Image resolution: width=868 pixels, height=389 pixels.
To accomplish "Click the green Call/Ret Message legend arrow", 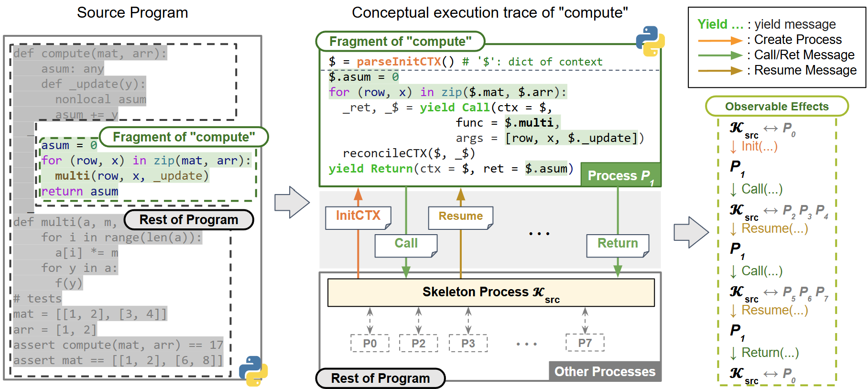I will pos(720,56).
